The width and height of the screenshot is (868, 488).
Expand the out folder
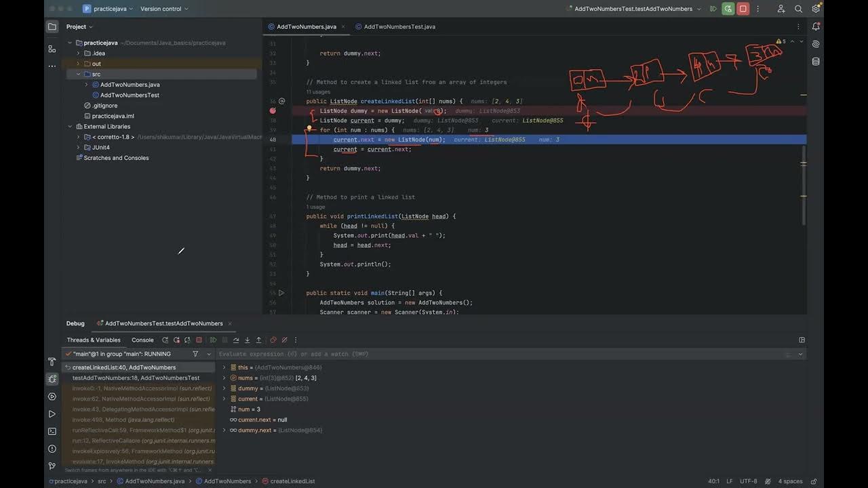click(79, 64)
